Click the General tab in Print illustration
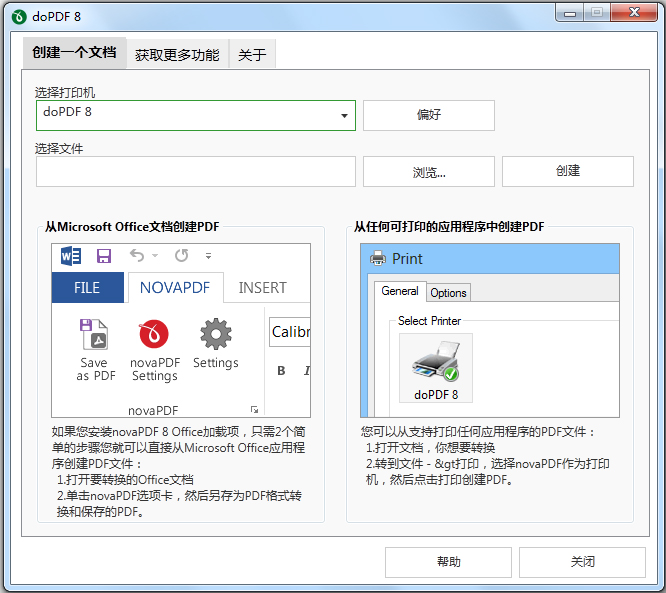The height and width of the screenshot is (593, 666). [x=400, y=291]
